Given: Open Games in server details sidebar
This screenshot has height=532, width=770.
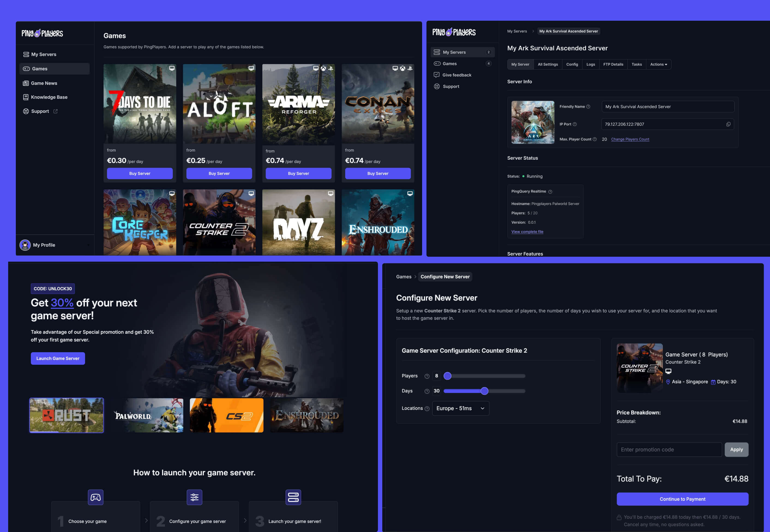Looking at the screenshot, I should pyautogui.click(x=462, y=63).
